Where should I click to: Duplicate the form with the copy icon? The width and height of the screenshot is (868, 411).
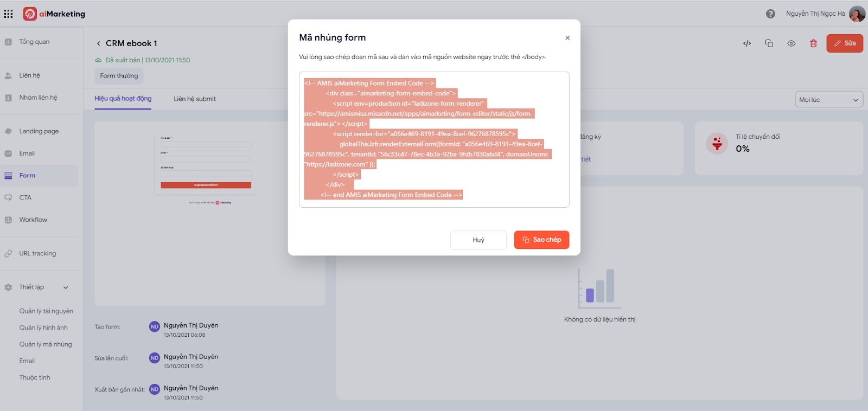tap(769, 43)
